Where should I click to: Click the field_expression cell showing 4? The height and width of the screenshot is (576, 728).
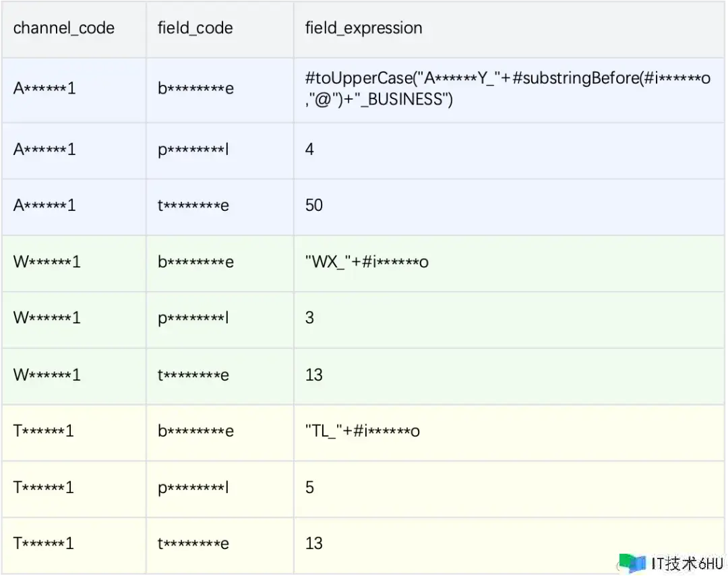coord(309,150)
